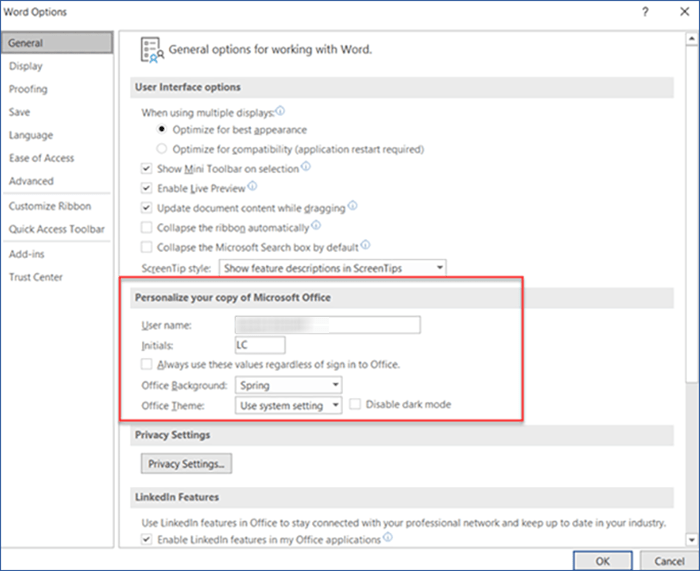Toggle Enable LinkedIn features checkbox

click(146, 539)
